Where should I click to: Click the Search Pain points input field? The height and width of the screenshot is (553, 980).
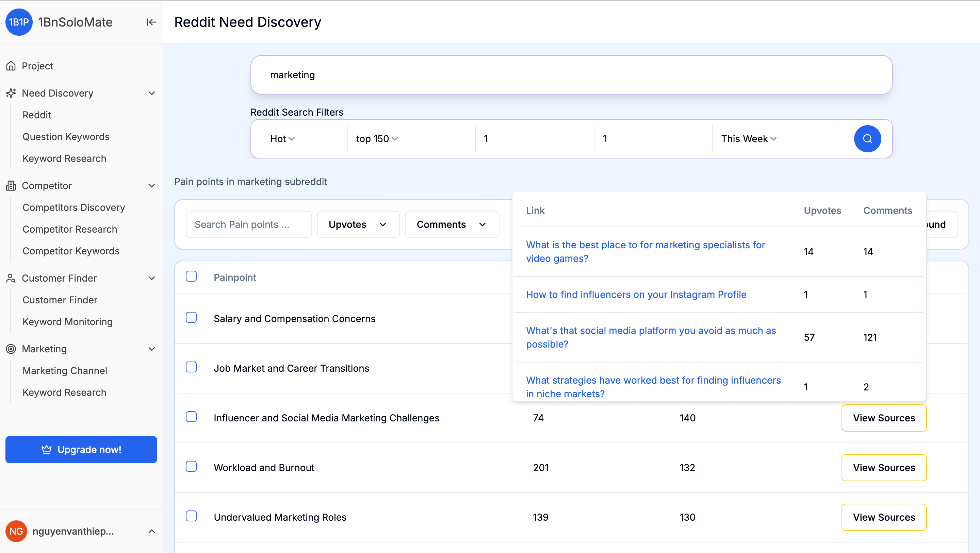248,224
